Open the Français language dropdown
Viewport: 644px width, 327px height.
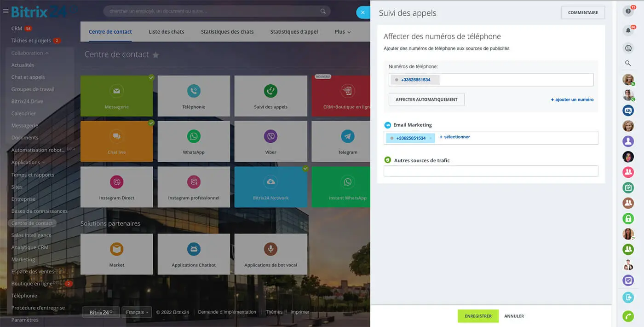pyautogui.click(x=138, y=312)
